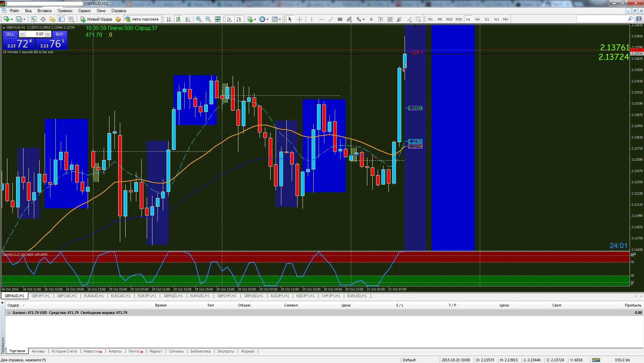
Task: Click the search magnifier icon
Action: pos(630,19)
